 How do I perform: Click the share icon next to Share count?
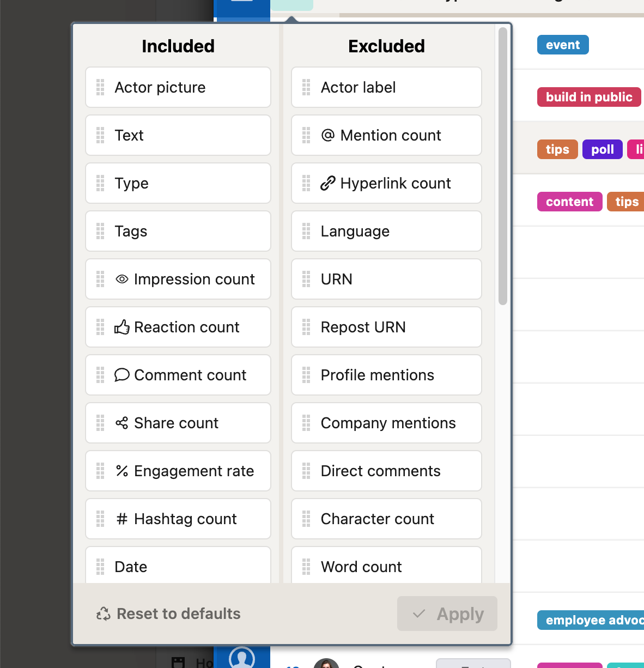pyautogui.click(x=122, y=423)
